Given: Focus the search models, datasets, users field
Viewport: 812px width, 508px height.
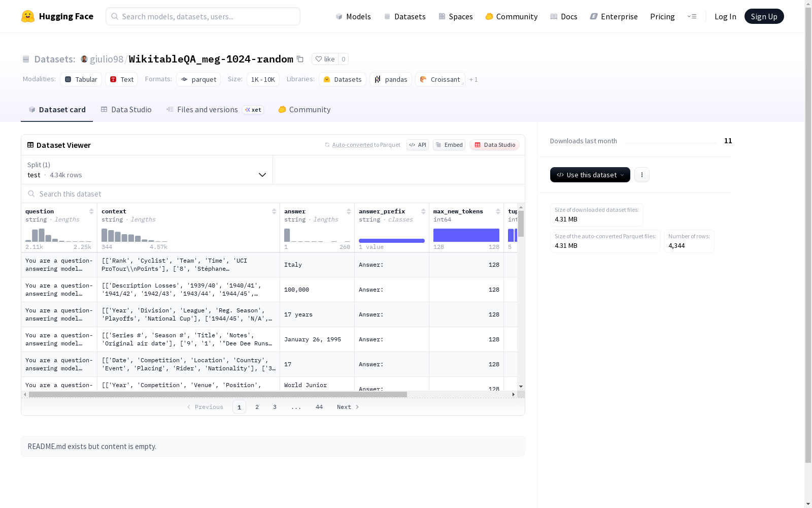Looking at the screenshot, I should point(203,16).
